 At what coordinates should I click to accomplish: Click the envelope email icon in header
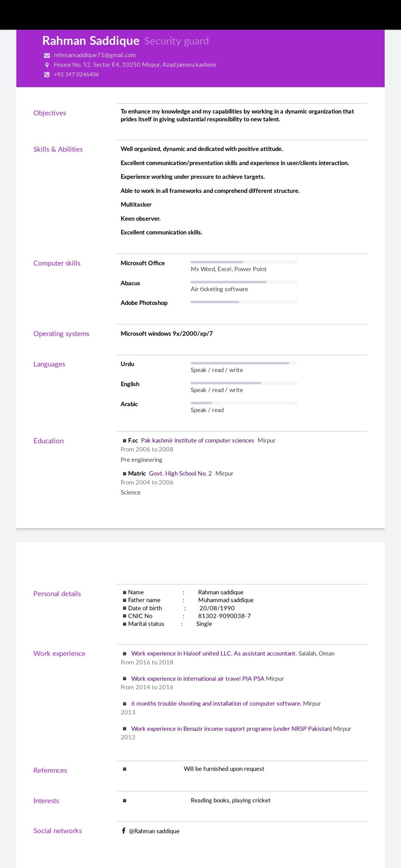tap(47, 55)
